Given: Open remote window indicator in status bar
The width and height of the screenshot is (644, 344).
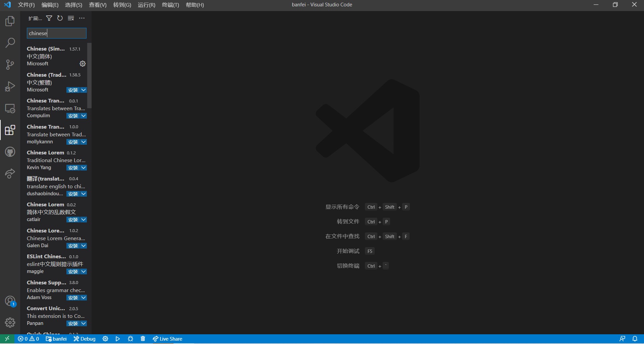Looking at the screenshot, I should [x=7, y=339].
